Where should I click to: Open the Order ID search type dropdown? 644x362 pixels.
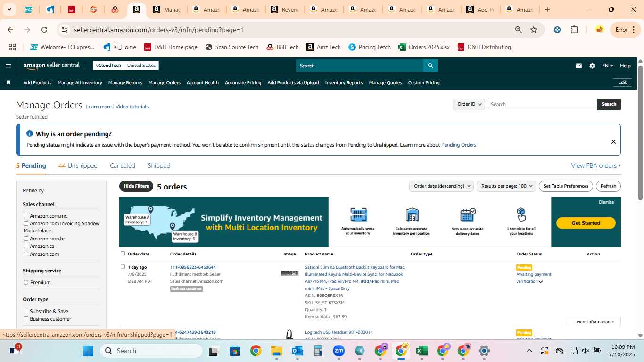469,104
